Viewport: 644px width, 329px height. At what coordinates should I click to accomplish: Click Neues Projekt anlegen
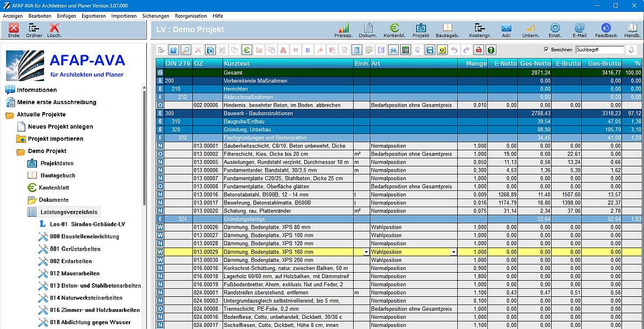click(60, 127)
